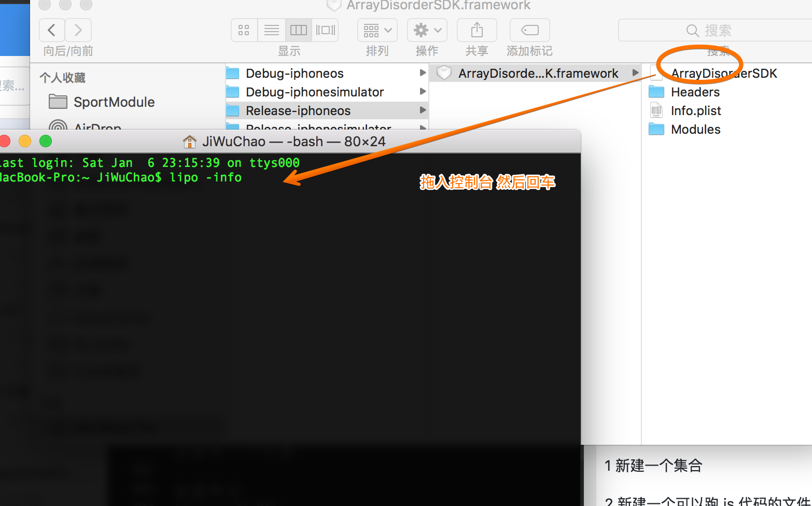
Task: Select the Release-iphoneos folder icon
Action: coord(233,111)
